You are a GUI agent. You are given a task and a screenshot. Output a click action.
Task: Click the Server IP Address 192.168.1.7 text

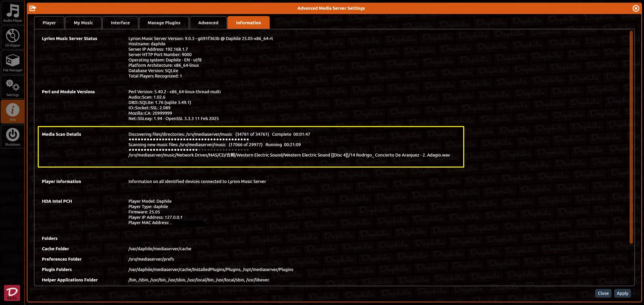[158, 49]
